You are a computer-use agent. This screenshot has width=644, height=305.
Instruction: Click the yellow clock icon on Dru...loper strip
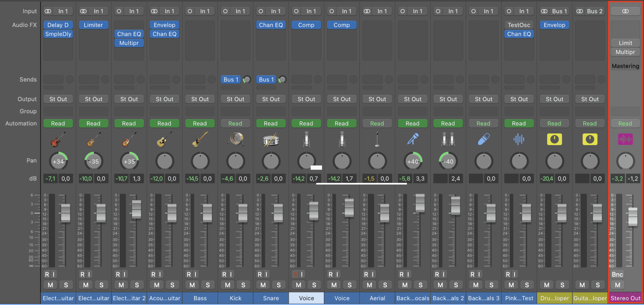[x=554, y=139]
